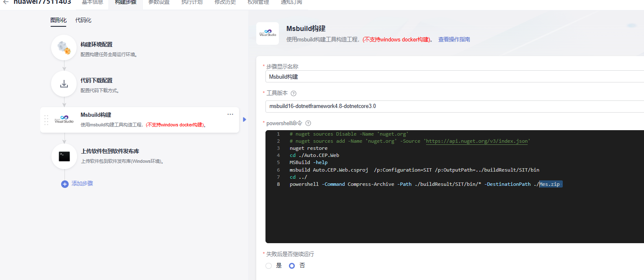
Task: Click the 添加步骤 link
Action: [x=82, y=184]
